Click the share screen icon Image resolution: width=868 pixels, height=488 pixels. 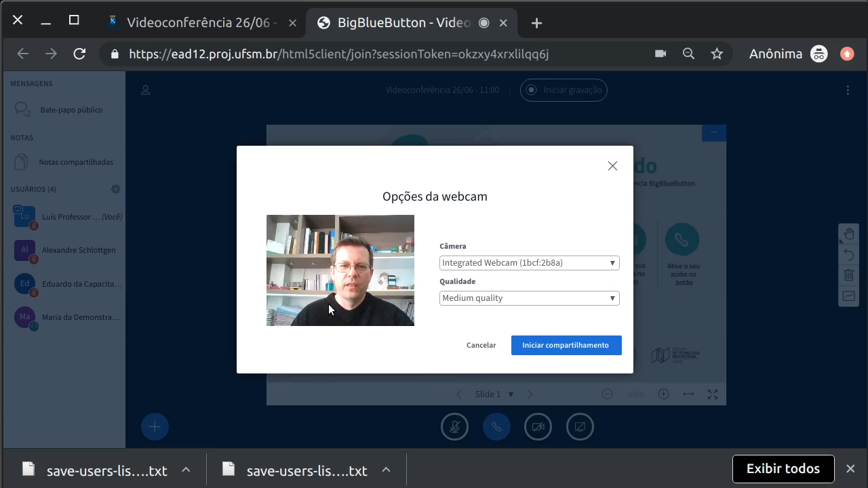pyautogui.click(x=580, y=427)
